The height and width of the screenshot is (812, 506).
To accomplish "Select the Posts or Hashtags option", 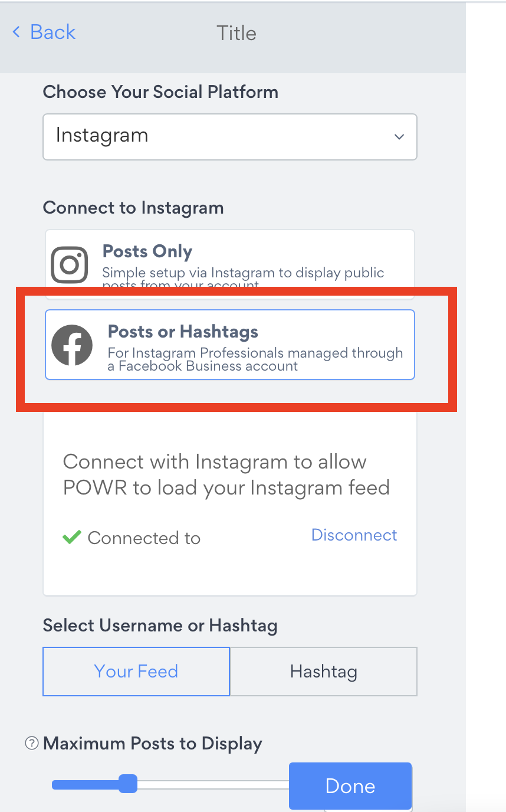I will pos(230,345).
